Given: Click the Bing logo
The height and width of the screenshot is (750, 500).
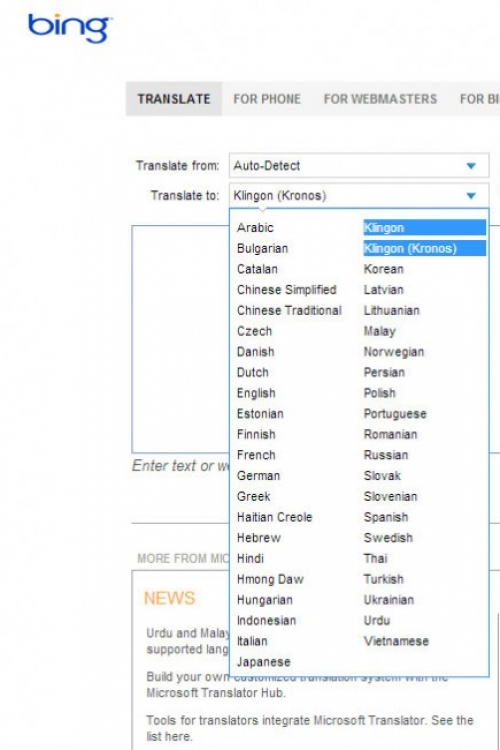Looking at the screenshot, I should coord(70,28).
